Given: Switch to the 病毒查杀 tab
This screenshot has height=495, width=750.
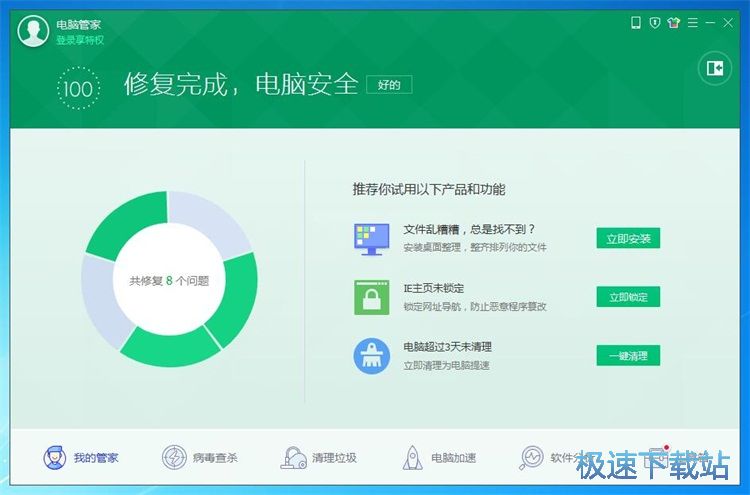Looking at the screenshot, I should pyautogui.click(x=199, y=458).
